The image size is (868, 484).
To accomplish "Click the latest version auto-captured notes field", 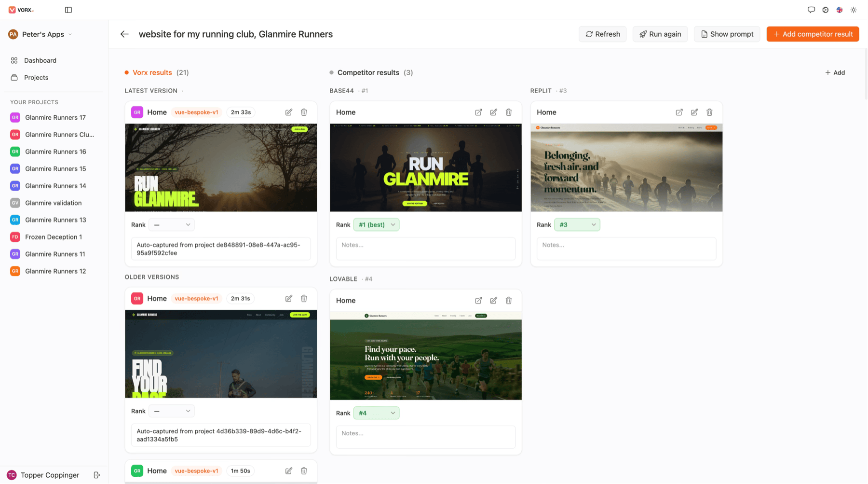I will pyautogui.click(x=221, y=249).
